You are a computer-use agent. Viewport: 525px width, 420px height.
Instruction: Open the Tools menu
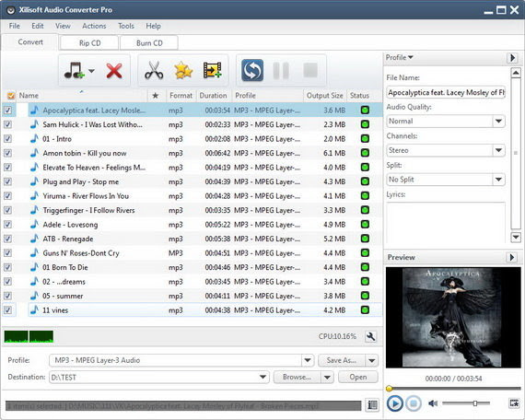126,26
